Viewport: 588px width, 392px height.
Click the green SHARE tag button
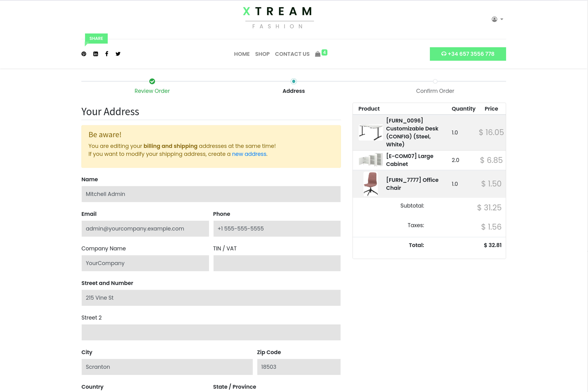(x=96, y=38)
